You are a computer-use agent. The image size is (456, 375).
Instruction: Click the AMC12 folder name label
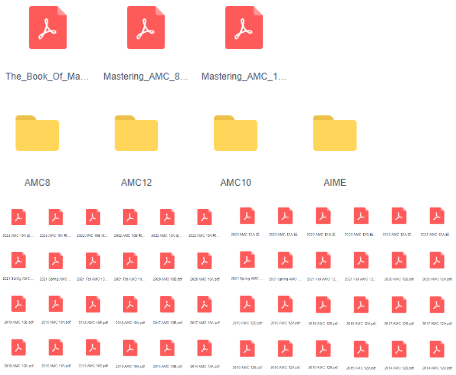coord(136,183)
